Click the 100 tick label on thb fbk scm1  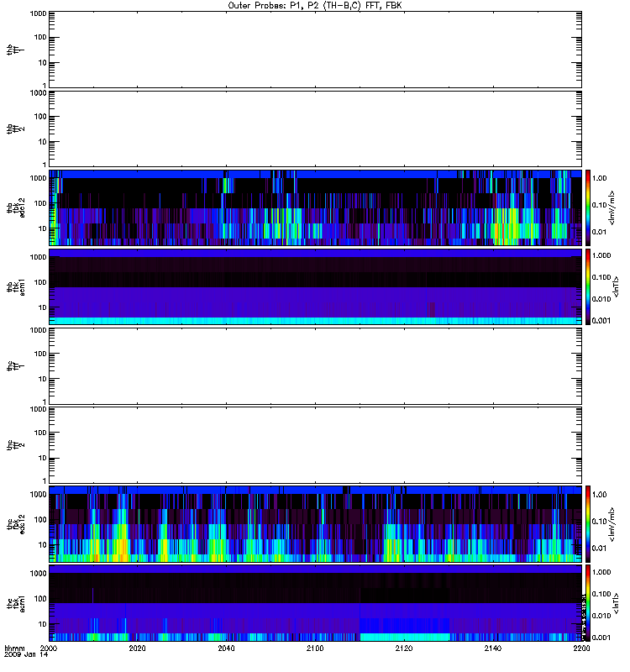pos(40,282)
